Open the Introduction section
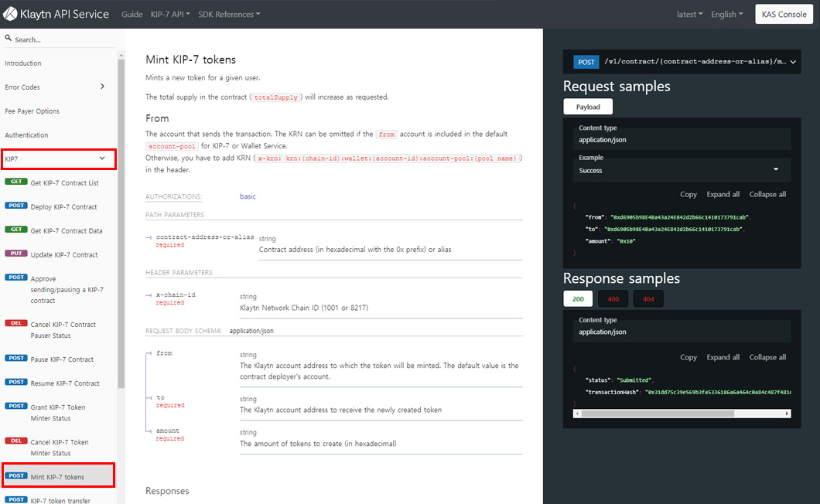Screen dimensions: 820x504 (23, 63)
